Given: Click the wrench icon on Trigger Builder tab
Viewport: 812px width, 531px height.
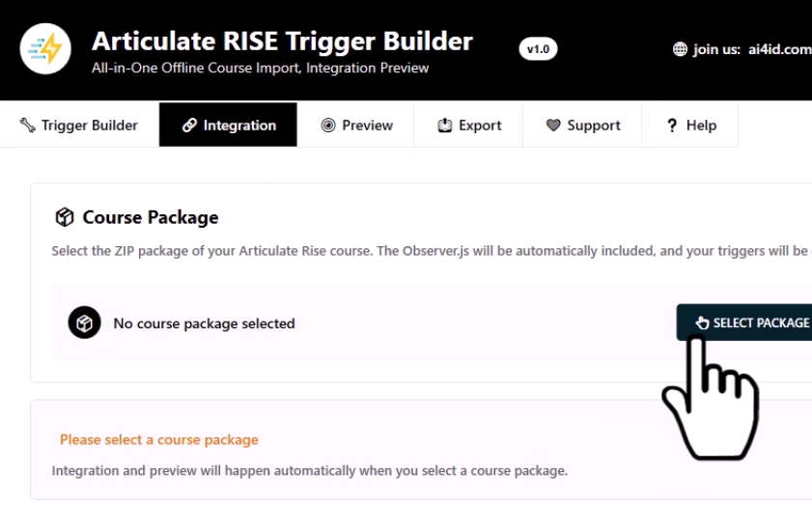Looking at the screenshot, I should click(27, 126).
